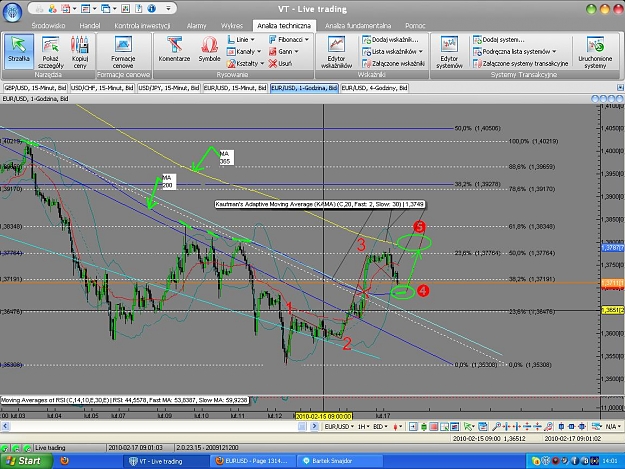625x469 pixels.
Task: Select the Komentarze text tool
Action: 174,49
